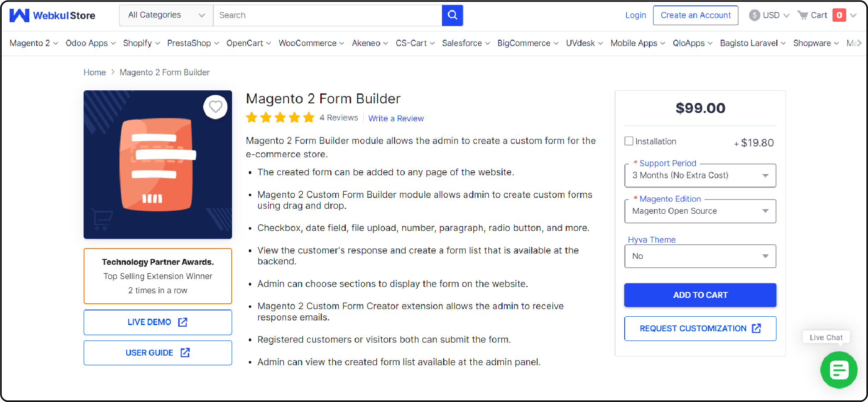Open the Salesforce menu

466,43
